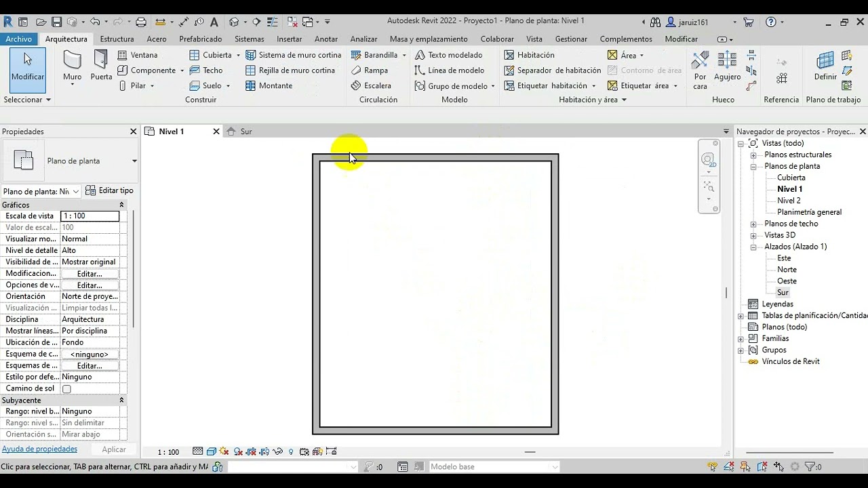Click Definir work plane tool

pyautogui.click(x=825, y=66)
